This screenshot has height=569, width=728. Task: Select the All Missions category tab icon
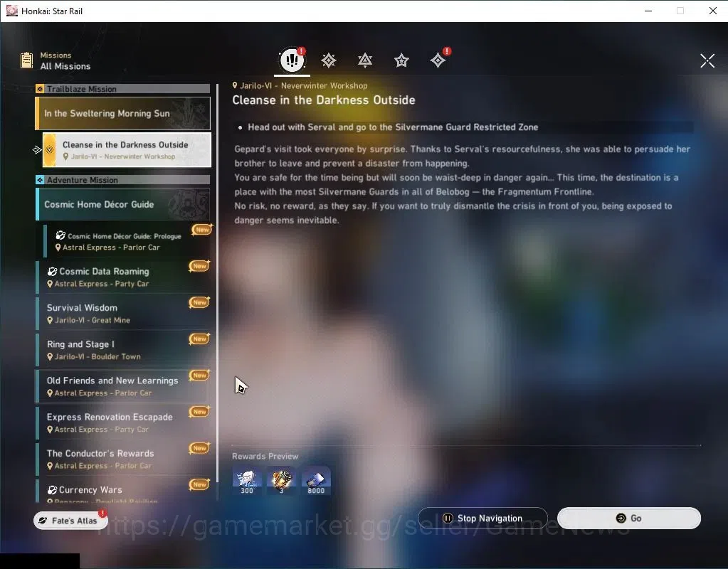click(292, 60)
